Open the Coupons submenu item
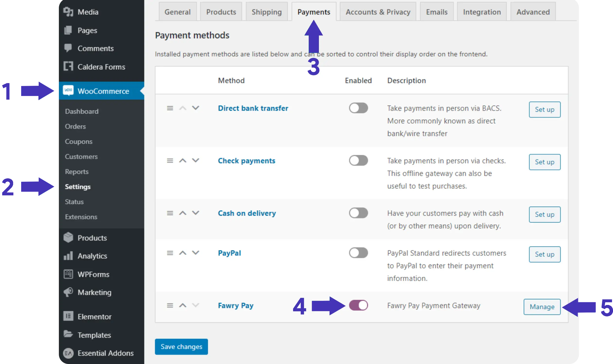613x364 pixels. click(x=79, y=141)
